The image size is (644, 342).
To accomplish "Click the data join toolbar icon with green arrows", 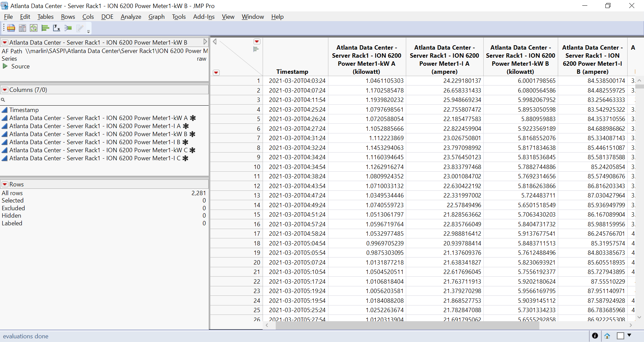I will 68,28.
